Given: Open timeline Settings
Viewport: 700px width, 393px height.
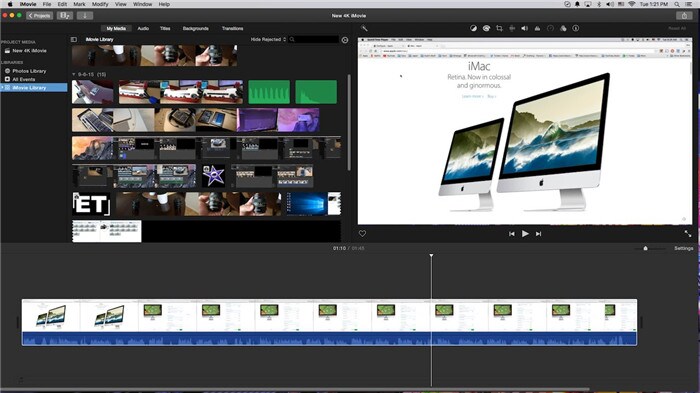Looking at the screenshot, I should point(683,248).
